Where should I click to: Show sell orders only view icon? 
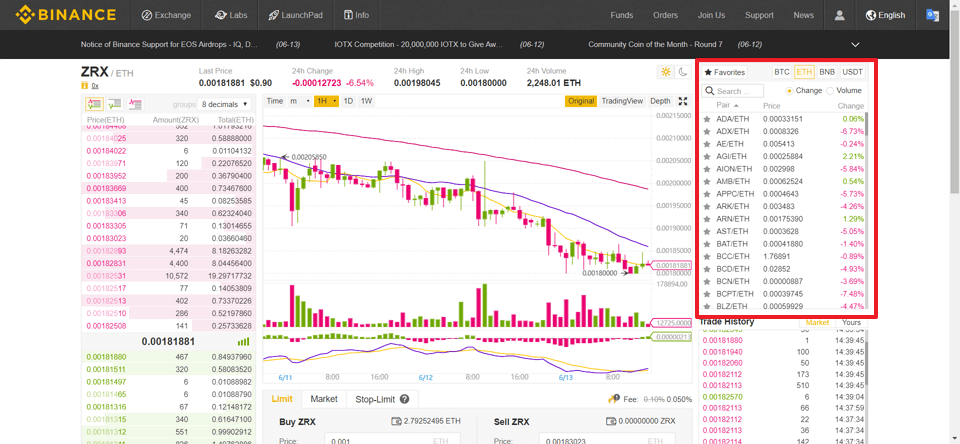tap(135, 103)
